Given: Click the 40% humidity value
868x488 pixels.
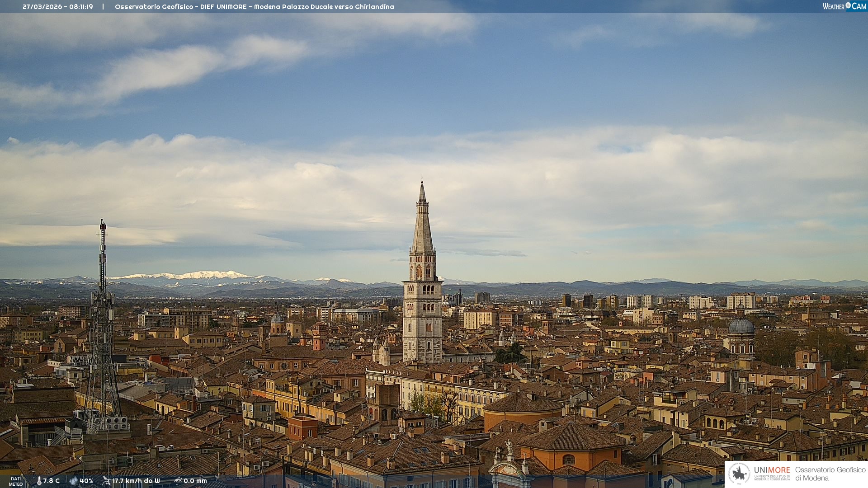Looking at the screenshot, I should (86, 481).
